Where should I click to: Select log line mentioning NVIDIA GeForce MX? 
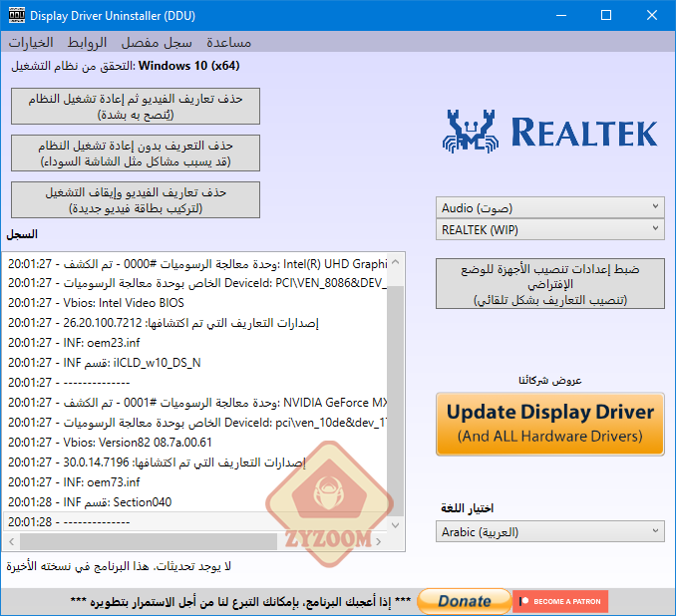[194, 402]
